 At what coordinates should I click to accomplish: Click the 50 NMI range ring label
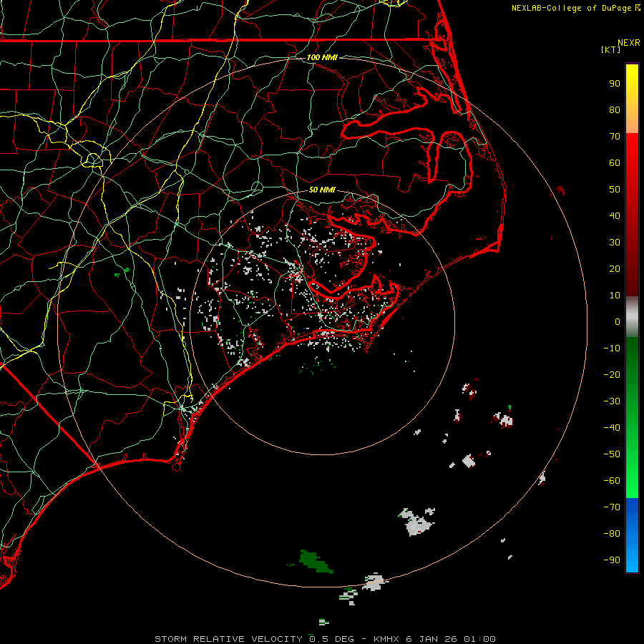pos(322,190)
